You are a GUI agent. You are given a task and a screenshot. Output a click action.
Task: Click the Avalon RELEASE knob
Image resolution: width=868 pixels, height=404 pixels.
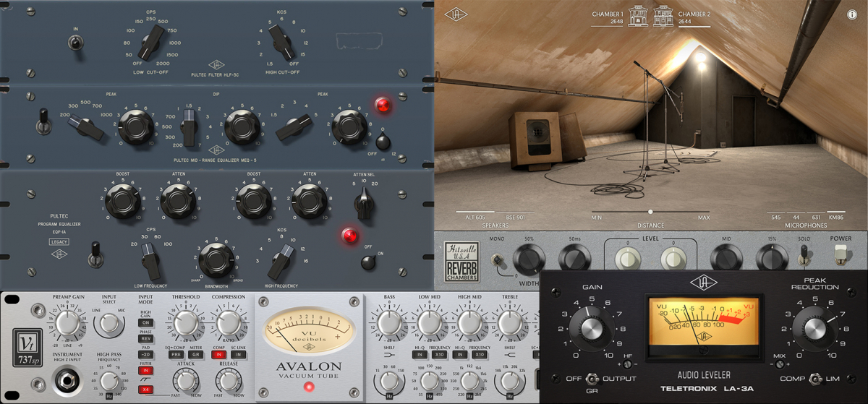click(x=228, y=381)
